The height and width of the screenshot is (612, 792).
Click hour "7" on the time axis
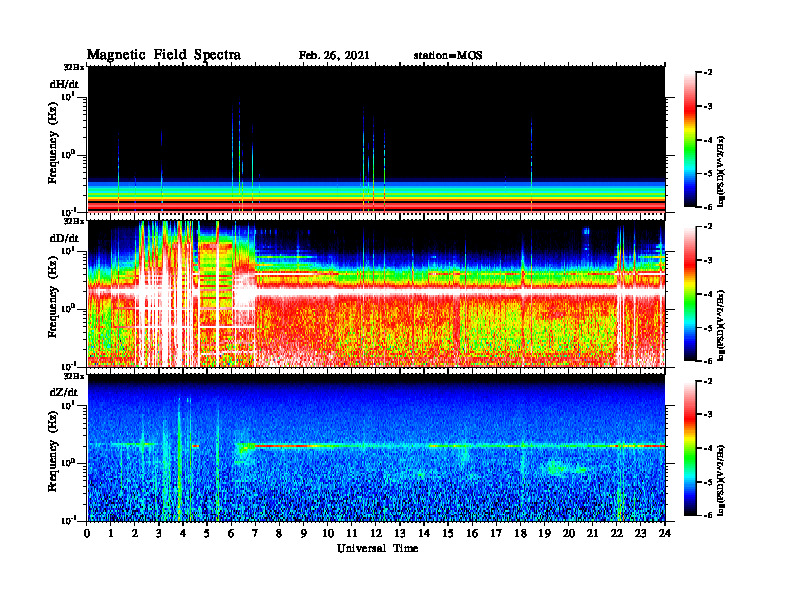coord(255,534)
